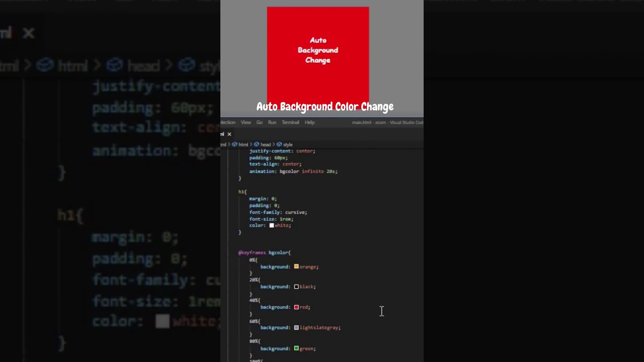Click white color swatch in blurred background code
644x362 pixels.
(x=163, y=321)
